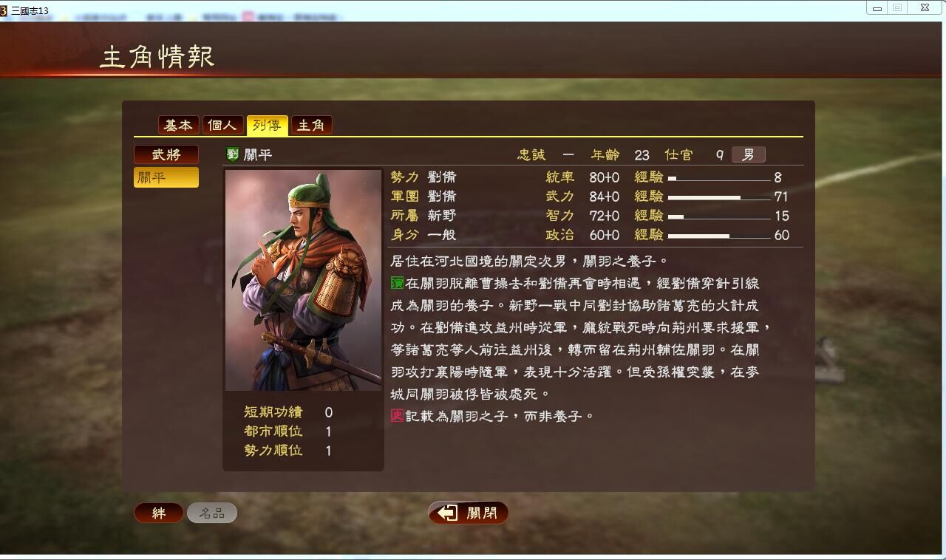Image resolution: width=946 pixels, height=560 pixels.
Task: Click the green 劉 faction icon beside 關平
Action: tap(232, 154)
